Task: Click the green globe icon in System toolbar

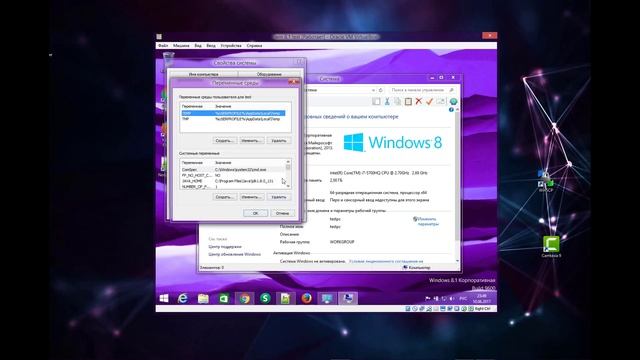Action: [453, 101]
